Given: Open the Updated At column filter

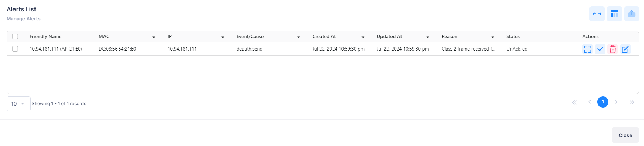Looking at the screenshot, I should click(x=428, y=36).
